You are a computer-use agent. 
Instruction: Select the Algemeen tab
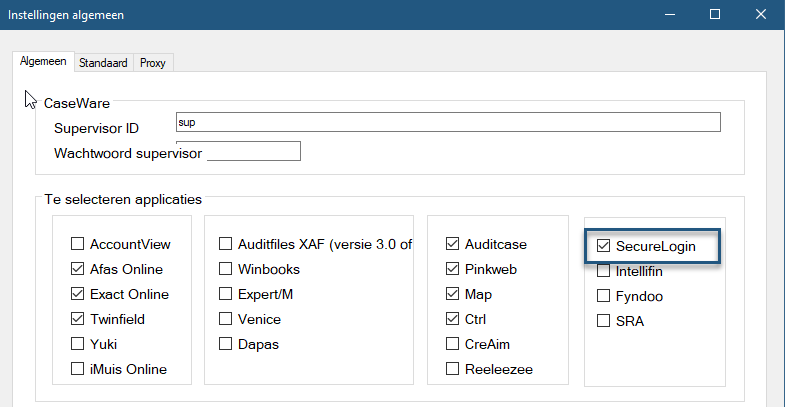click(43, 62)
